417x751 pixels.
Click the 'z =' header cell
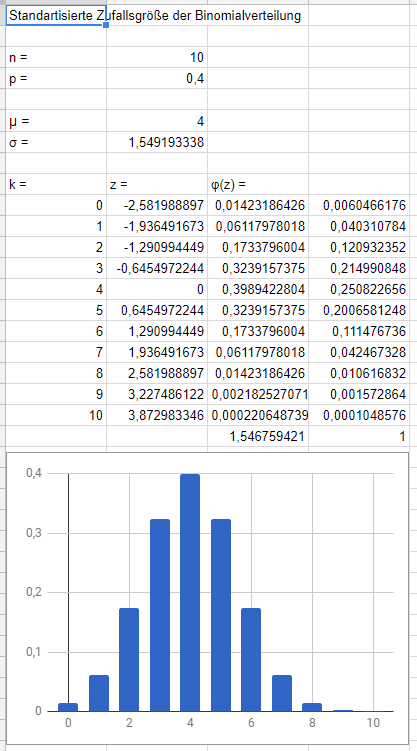157,184
